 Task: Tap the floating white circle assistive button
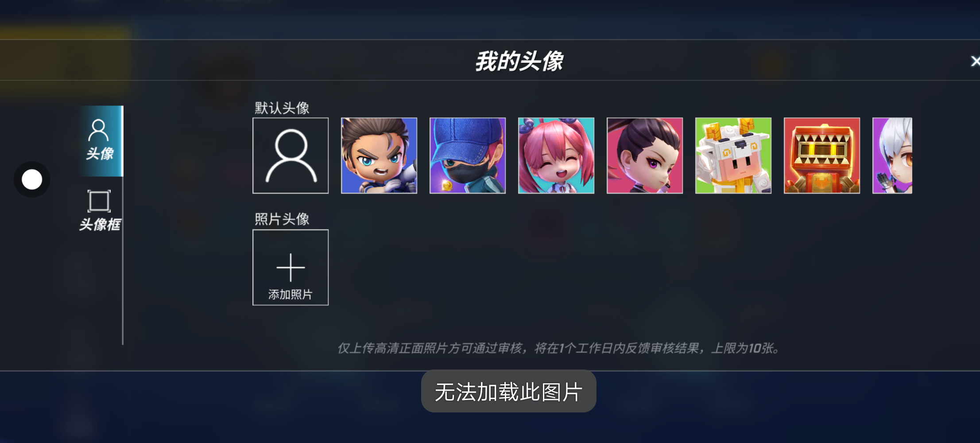tap(32, 179)
